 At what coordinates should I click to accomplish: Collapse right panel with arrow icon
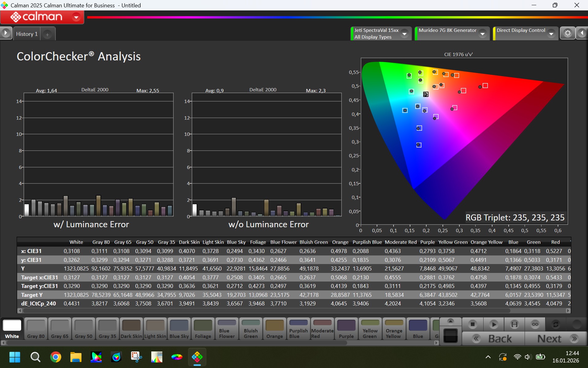pos(582,33)
